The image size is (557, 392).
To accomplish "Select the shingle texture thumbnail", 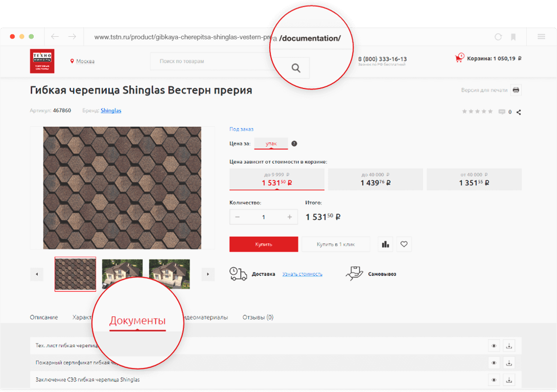I will 75,274.
